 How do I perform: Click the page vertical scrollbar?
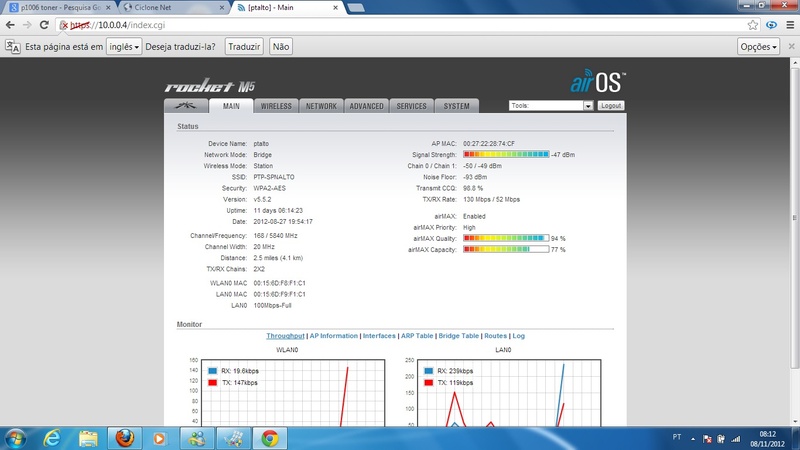(x=794, y=217)
